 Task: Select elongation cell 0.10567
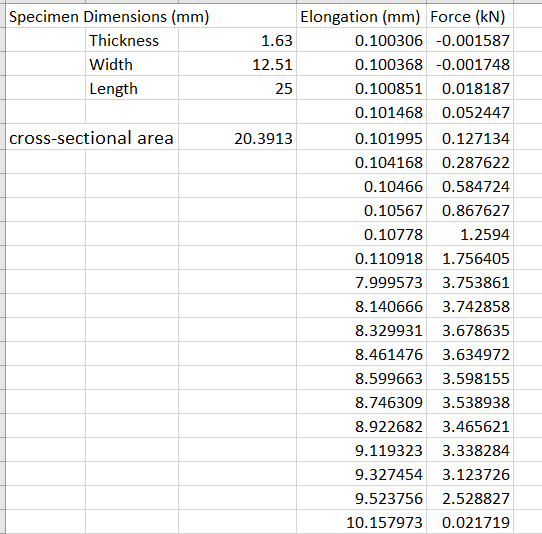coord(362,210)
